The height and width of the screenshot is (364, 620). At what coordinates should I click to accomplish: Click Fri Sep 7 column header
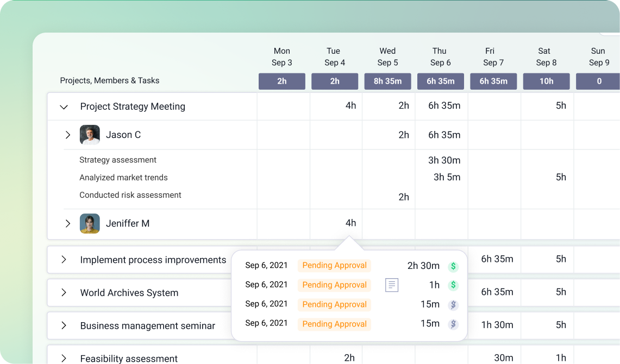point(493,57)
